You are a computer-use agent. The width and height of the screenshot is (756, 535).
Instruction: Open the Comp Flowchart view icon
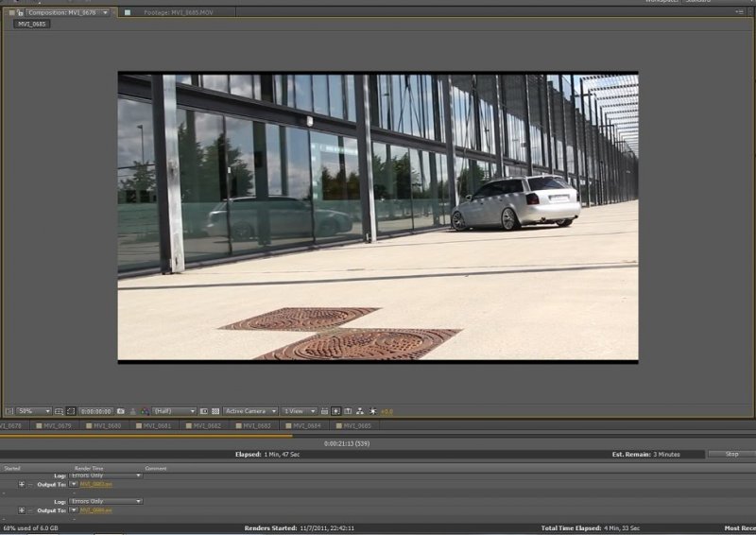tap(361, 412)
